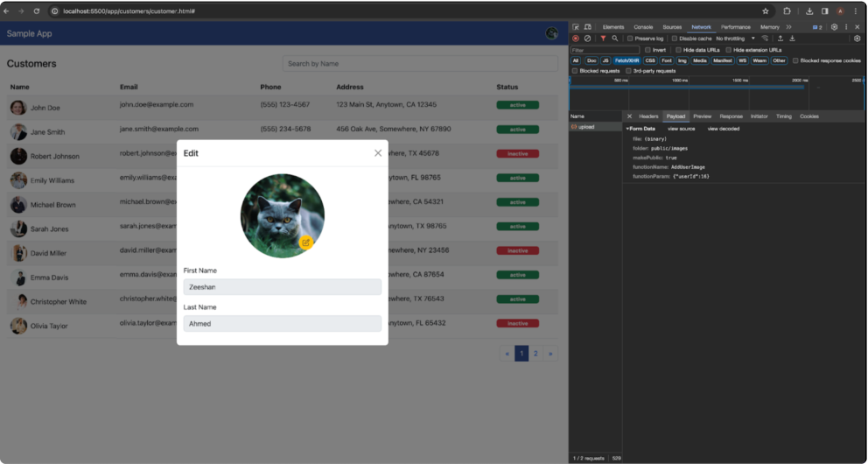This screenshot has height=464, width=868.
Task: Filter requests by JS type
Action: [x=605, y=60]
